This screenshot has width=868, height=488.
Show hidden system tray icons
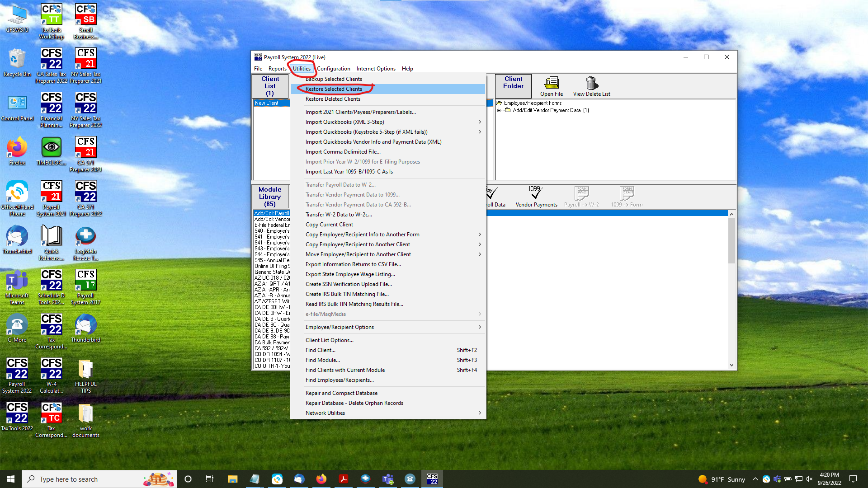tap(755, 479)
